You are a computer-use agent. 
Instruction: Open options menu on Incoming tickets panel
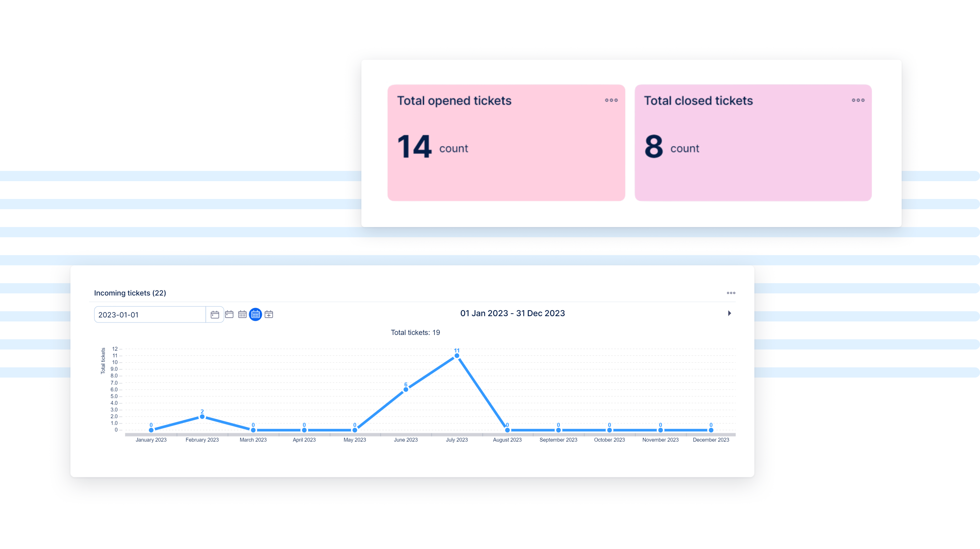click(731, 293)
